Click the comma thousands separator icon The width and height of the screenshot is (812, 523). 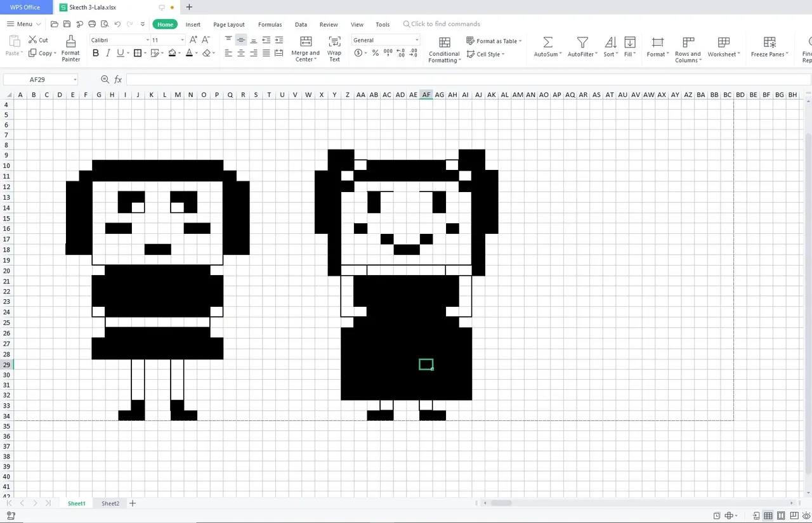(388, 53)
